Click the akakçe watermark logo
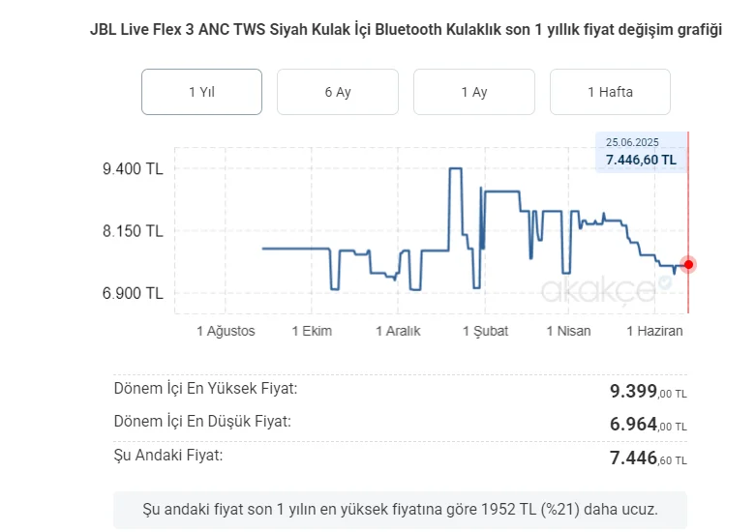The image size is (756, 532). (x=598, y=290)
